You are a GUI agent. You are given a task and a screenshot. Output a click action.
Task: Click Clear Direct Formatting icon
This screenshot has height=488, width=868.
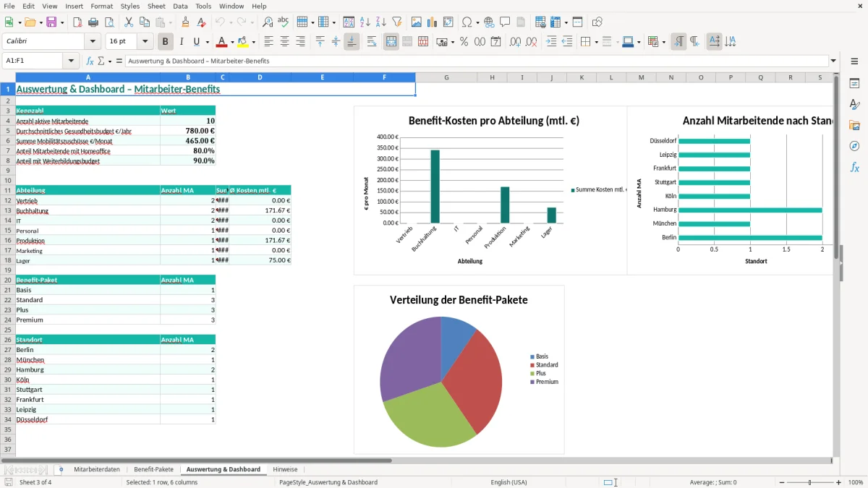202,22
